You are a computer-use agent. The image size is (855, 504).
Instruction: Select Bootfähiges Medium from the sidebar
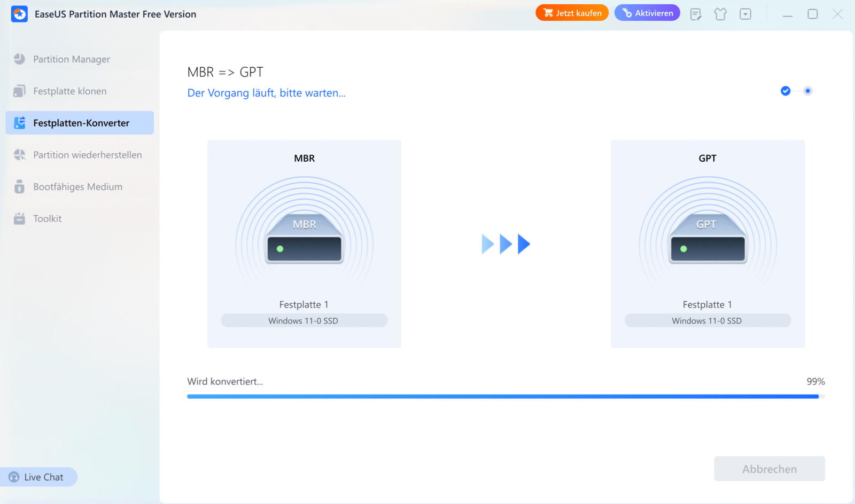point(77,186)
